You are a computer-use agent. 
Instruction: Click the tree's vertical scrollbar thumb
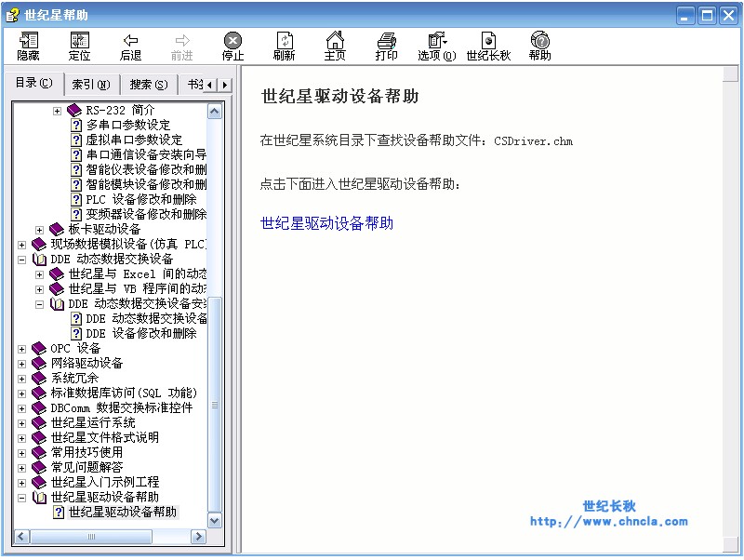point(215,405)
